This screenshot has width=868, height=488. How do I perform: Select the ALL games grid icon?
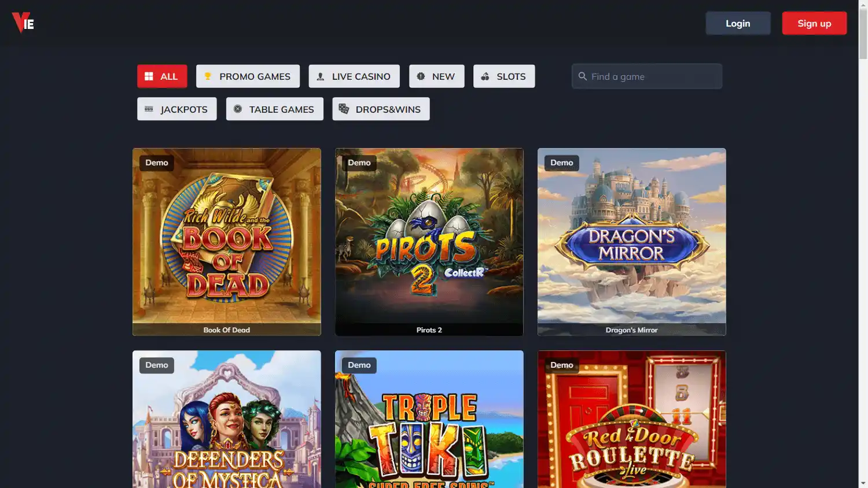click(x=149, y=76)
